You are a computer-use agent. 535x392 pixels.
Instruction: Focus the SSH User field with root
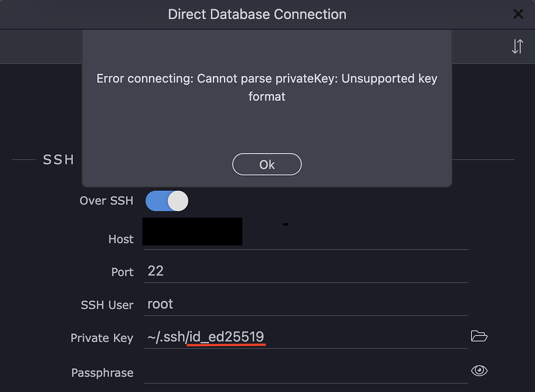pos(306,304)
